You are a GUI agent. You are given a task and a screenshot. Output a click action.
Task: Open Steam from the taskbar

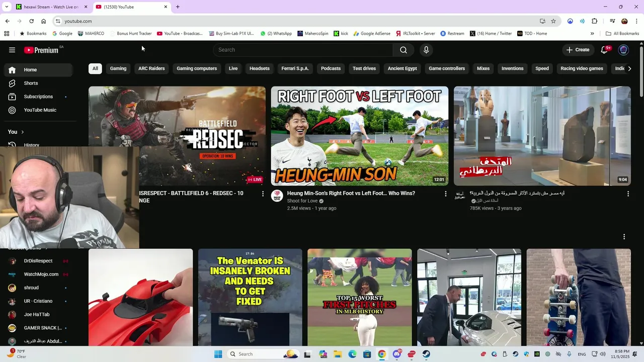point(426,354)
